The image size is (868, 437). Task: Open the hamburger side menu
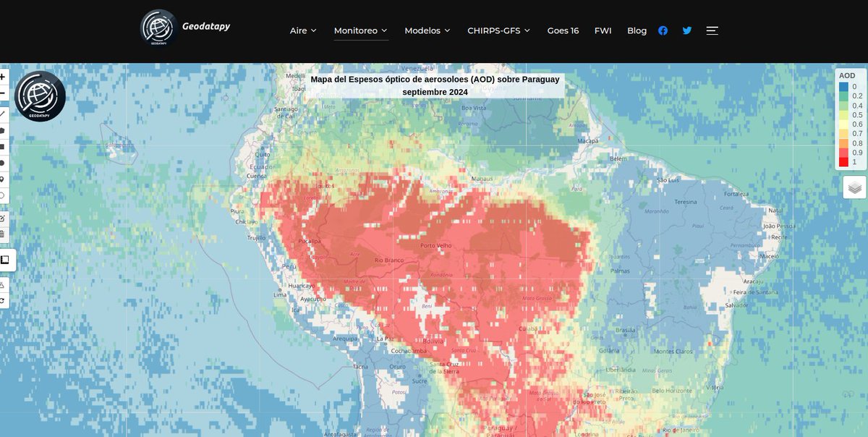point(712,30)
